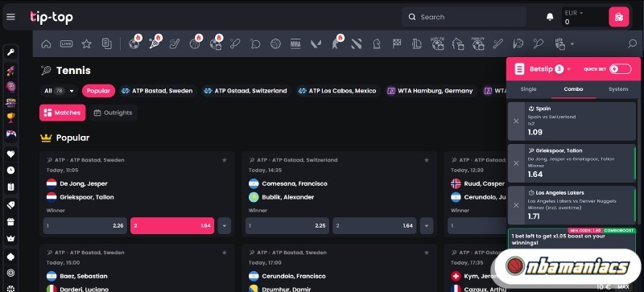
Task: Bet on Comesana at 2.25
Action: tap(287, 225)
